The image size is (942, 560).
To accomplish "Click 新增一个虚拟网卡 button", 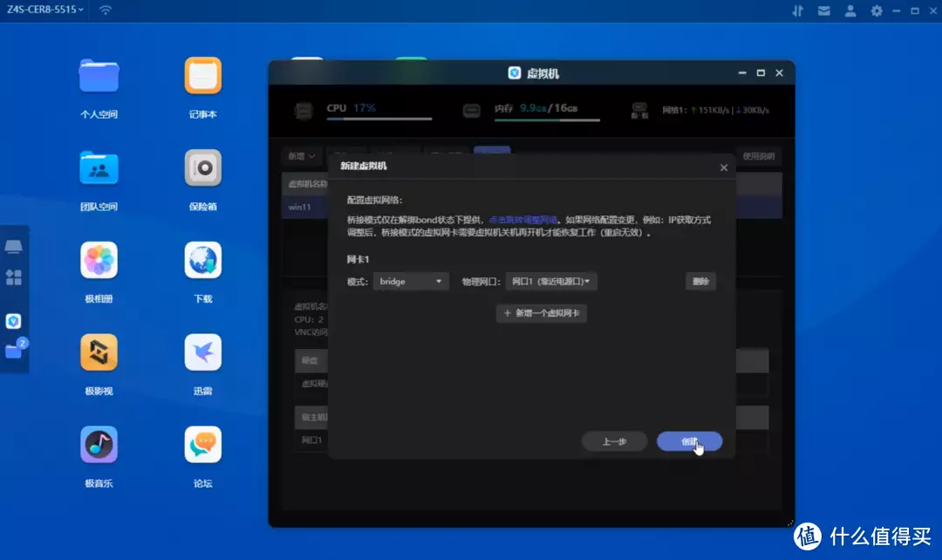I will pos(542,313).
